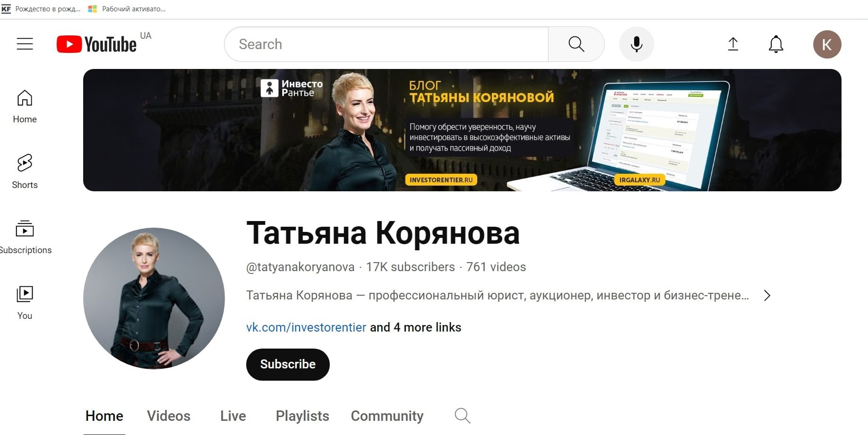Open Subscriptions in the sidebar
This screenshot has width=868, height=435.
(26, 237)
